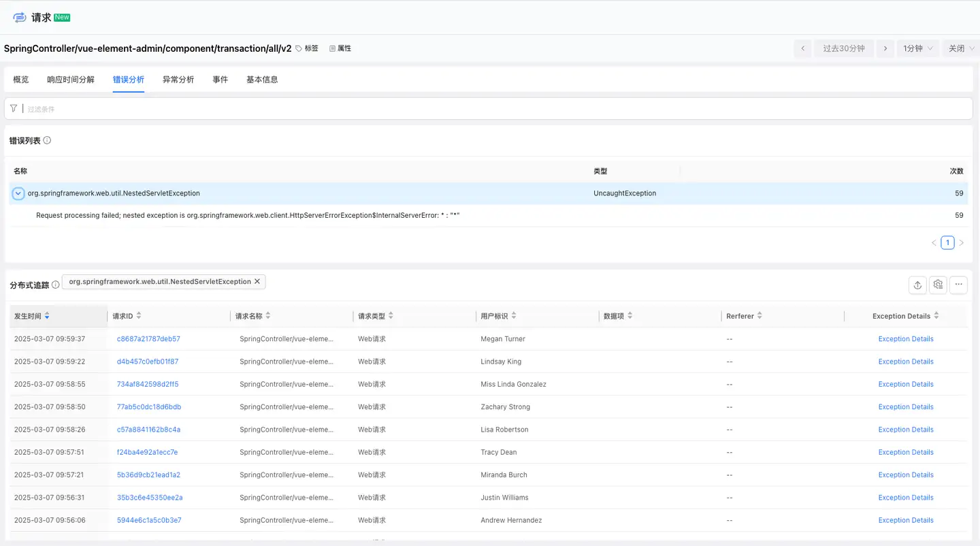Sort by the 请求ID column arrows
980x546 pixels.
(x=139, y=316)
